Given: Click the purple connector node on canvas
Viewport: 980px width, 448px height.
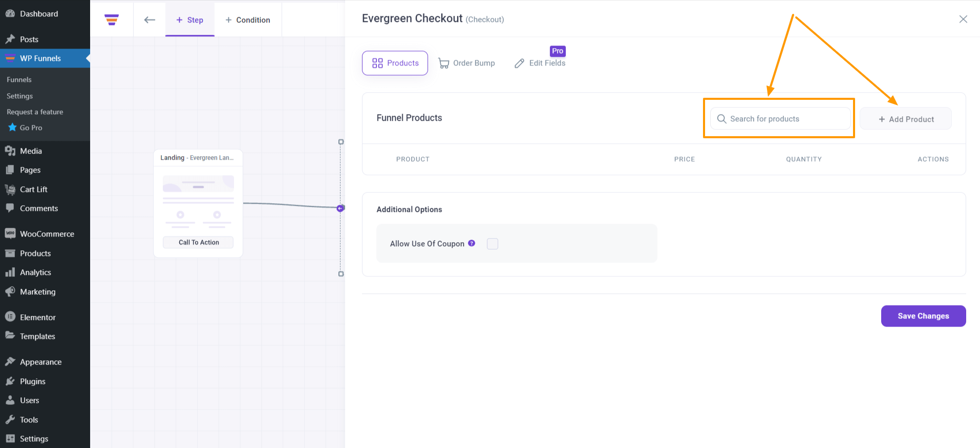Looking at the screenshot, I should pos(340,208).
